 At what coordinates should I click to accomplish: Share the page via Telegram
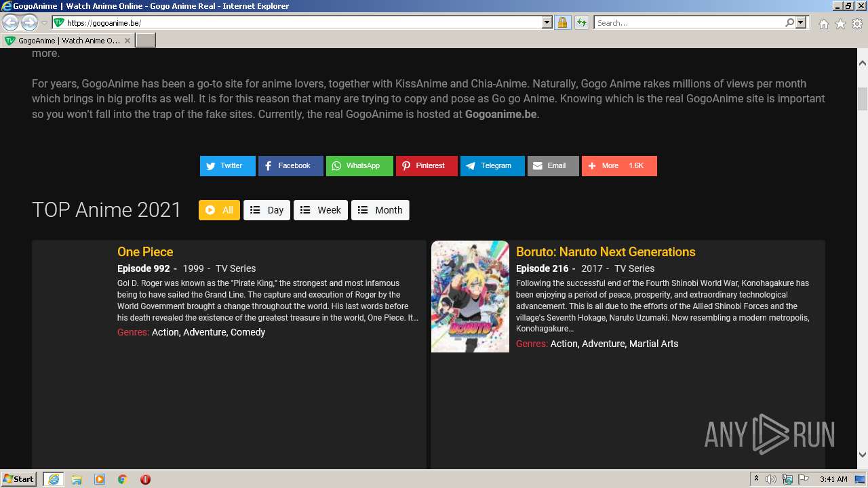click(x=492, y=166)
